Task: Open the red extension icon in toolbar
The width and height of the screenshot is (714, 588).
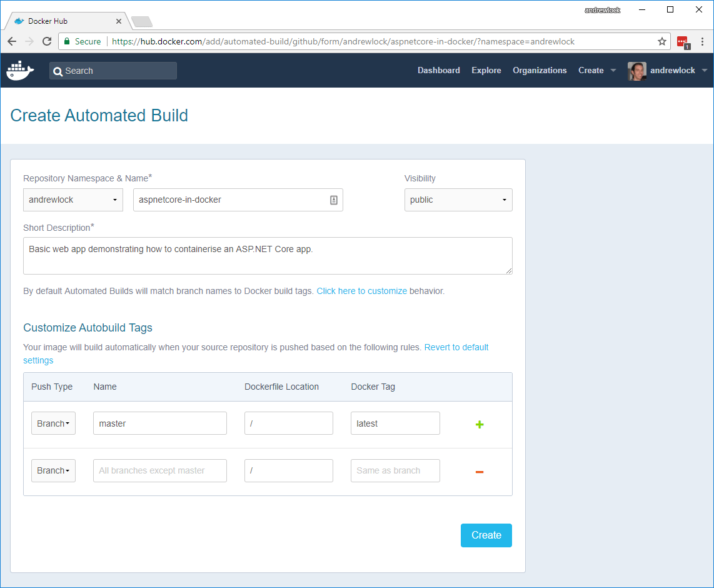Action: pos(683,43)
